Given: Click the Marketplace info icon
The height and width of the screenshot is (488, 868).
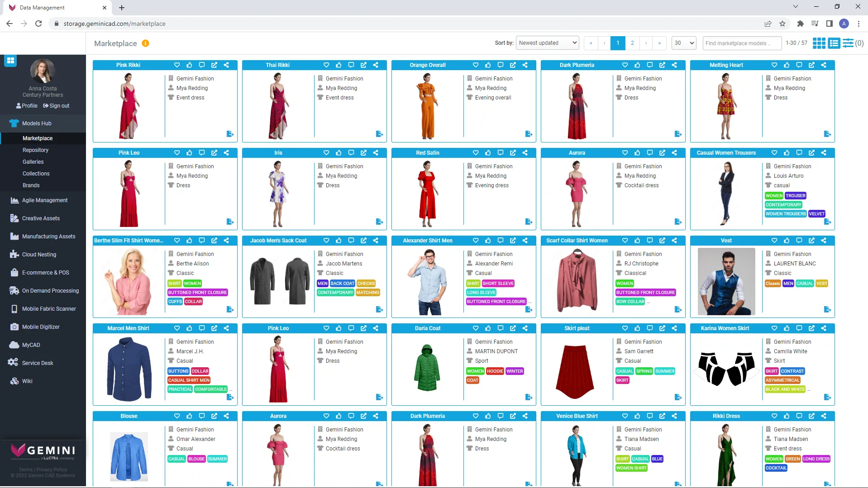Looking at the screenshot, I should (145, 43).
